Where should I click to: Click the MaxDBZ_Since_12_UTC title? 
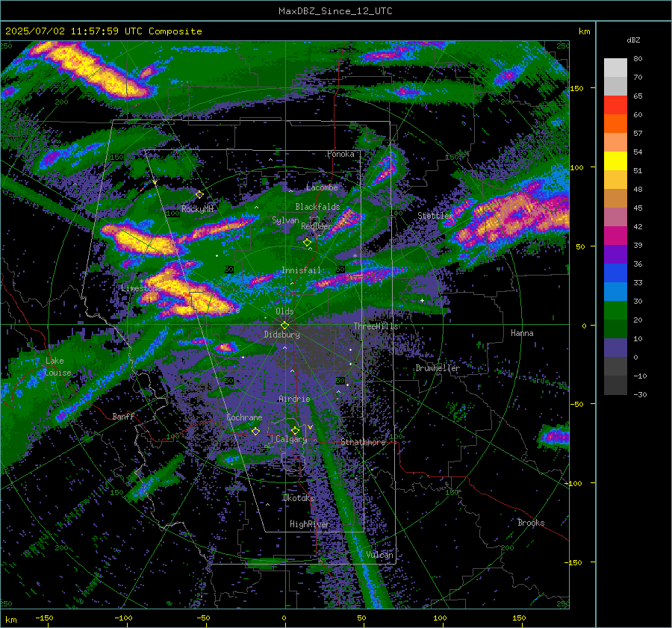pos(335,11)
